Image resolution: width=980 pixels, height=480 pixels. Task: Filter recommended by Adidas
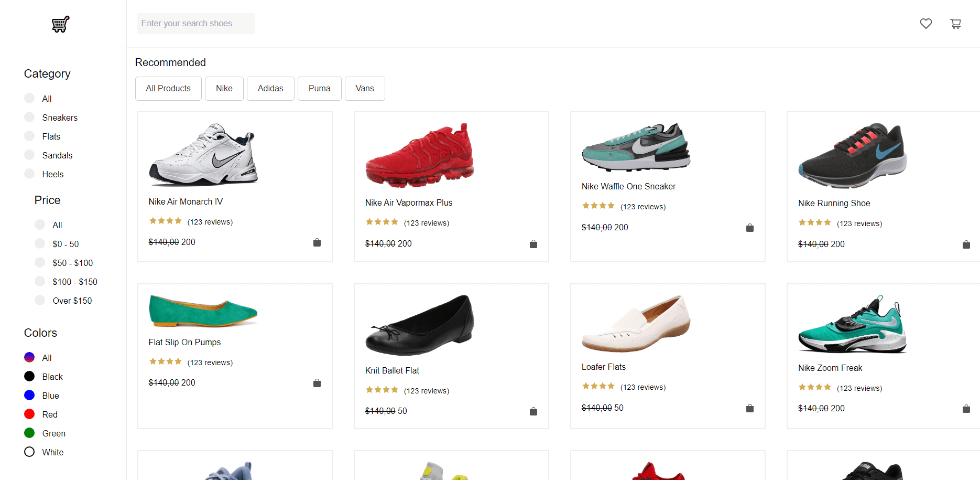tap(270, 89)
